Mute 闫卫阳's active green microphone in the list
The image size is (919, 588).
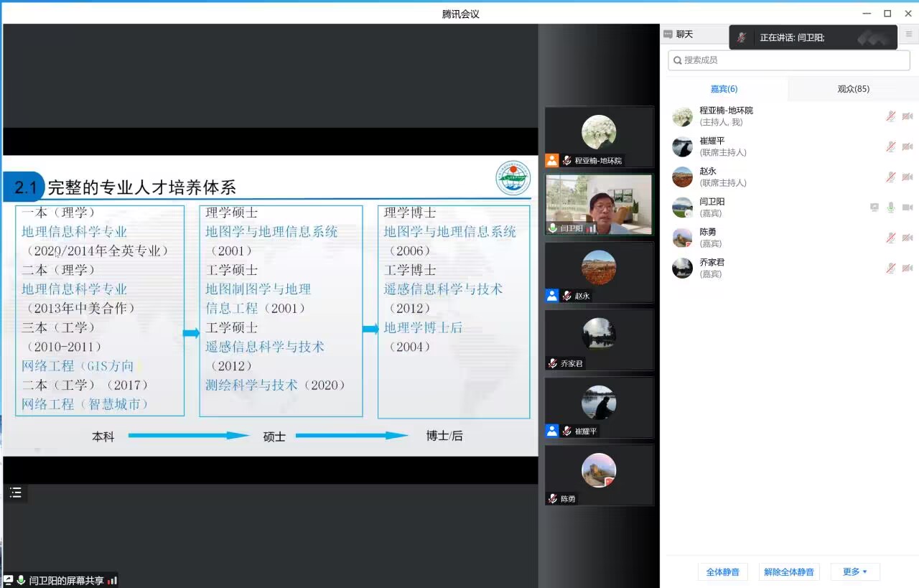click(x=890, y=207)
